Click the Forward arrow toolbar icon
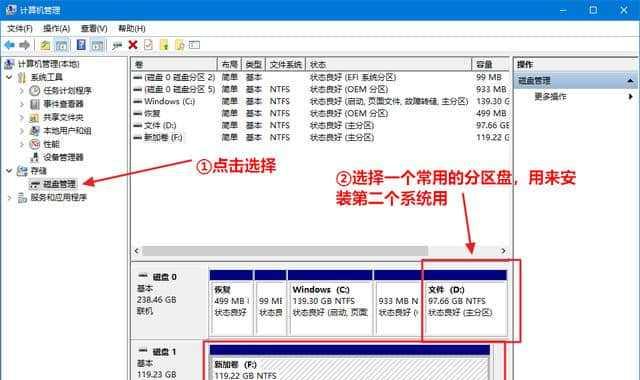 coord(24,45)
